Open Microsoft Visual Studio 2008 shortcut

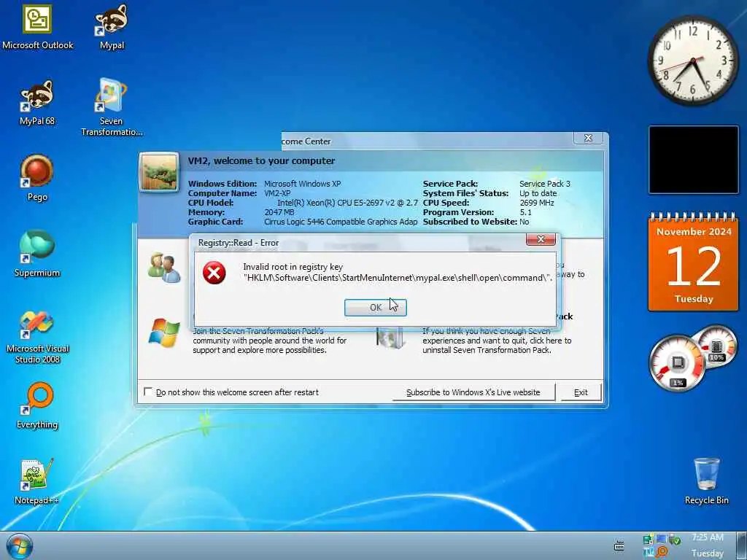click(x=37, y=338)
